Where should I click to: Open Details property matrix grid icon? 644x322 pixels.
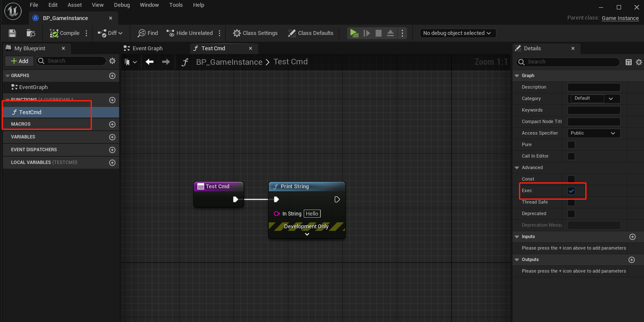coord(629,62)
